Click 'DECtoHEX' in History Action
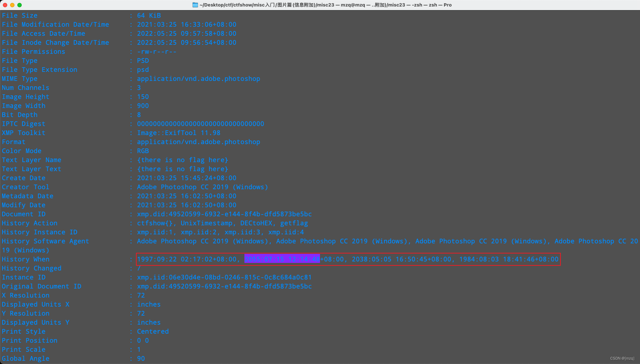Image resolution: width=640 pixels, height=364 pixels. [x=256, y=223]
